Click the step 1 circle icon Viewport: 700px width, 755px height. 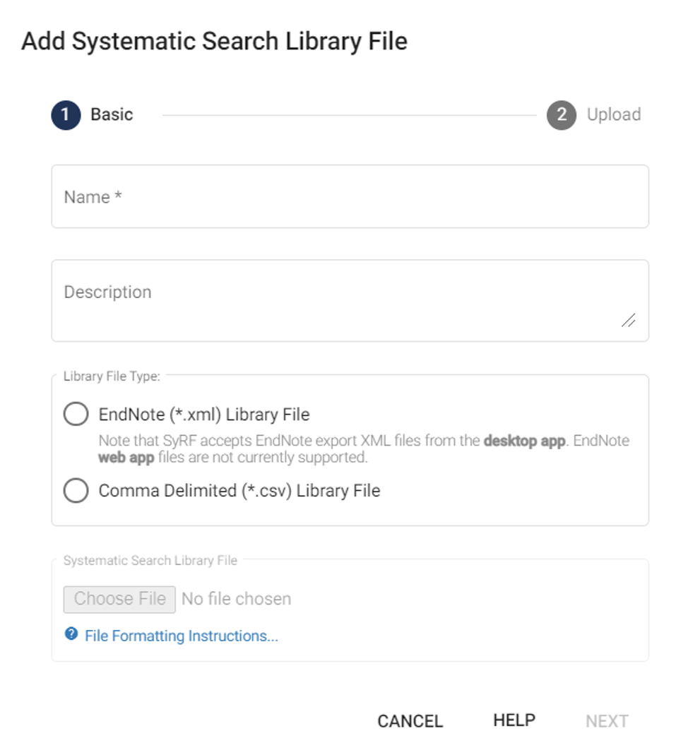coord(66,115)
